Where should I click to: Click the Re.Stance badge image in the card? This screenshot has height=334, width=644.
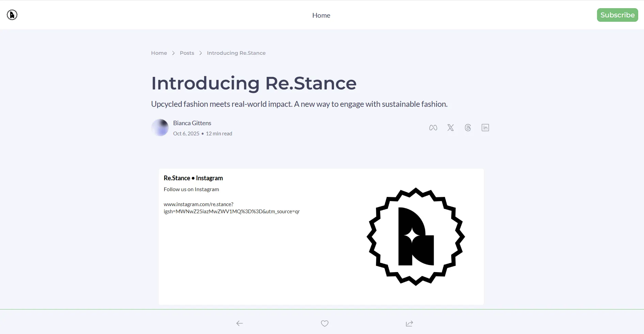pyautogui.click(x=416, y=237)
